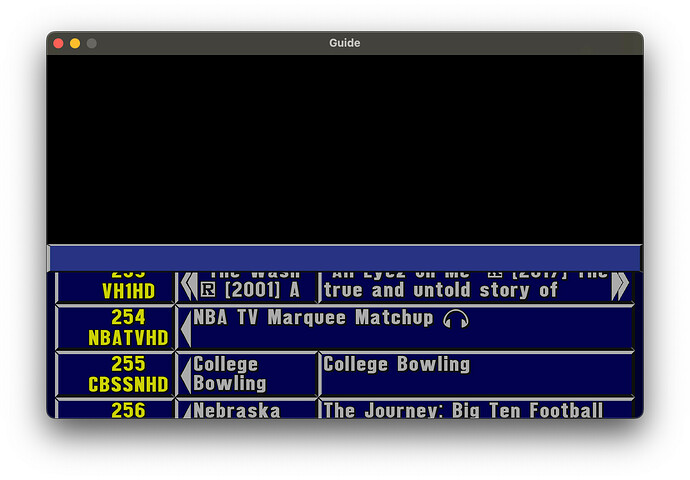Open the Nebraska program listing

[x=252, y=409]
